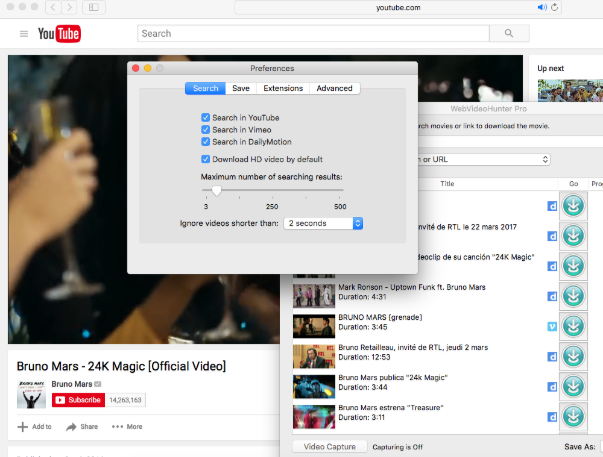603x457 pixels.
Task: Click the Add to plus icon
Action: [23, 427]
